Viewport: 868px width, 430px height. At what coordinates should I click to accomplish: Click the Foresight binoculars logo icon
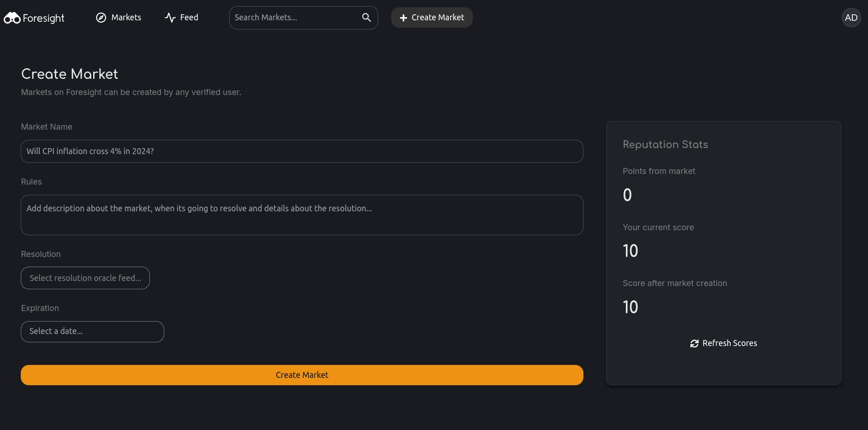pos(12,18)
